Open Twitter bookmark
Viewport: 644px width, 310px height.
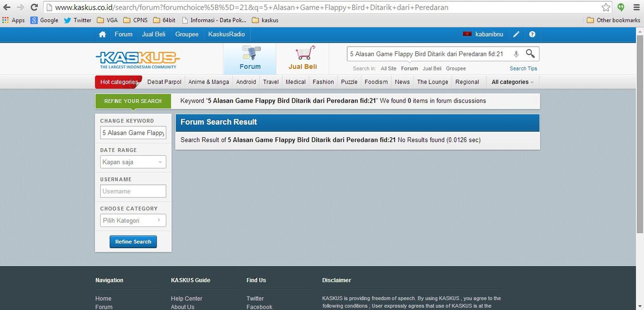77,20
